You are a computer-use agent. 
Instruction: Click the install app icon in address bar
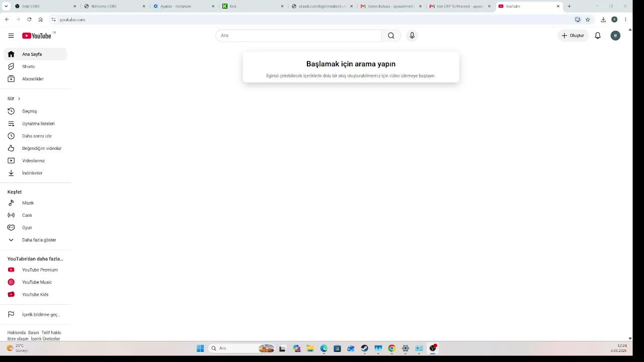pyautogui.click(x=578, y=20)
